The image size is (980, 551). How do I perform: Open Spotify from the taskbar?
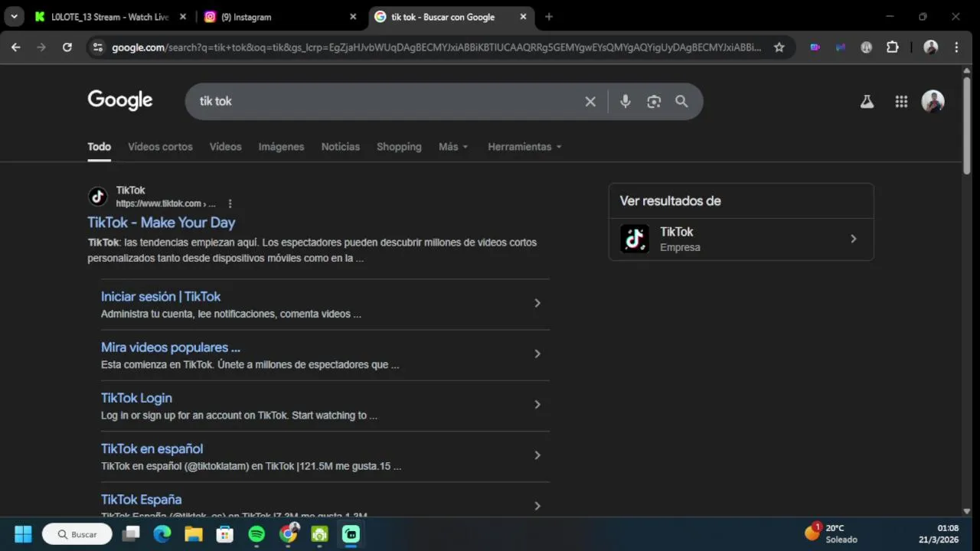tap(256, 534)
